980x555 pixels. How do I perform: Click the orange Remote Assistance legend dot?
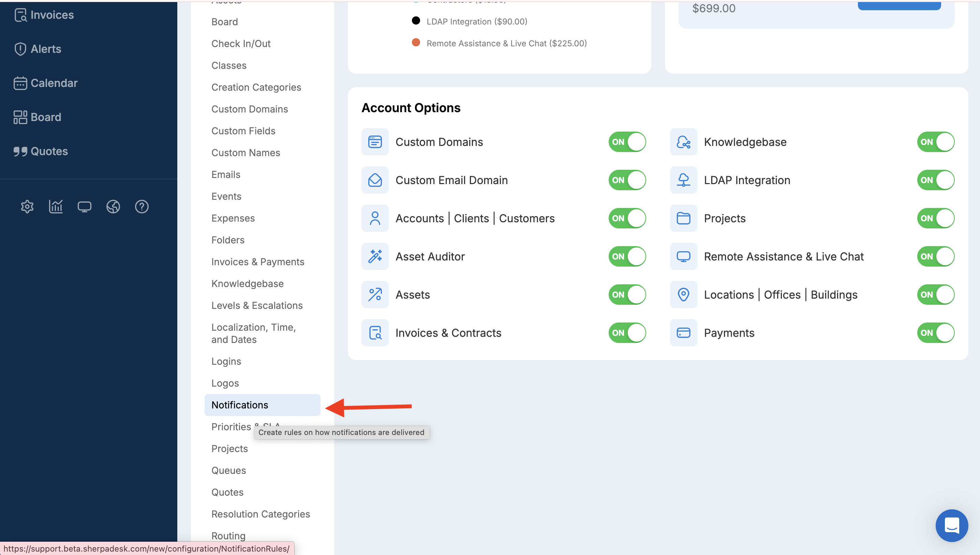point(416,43)
